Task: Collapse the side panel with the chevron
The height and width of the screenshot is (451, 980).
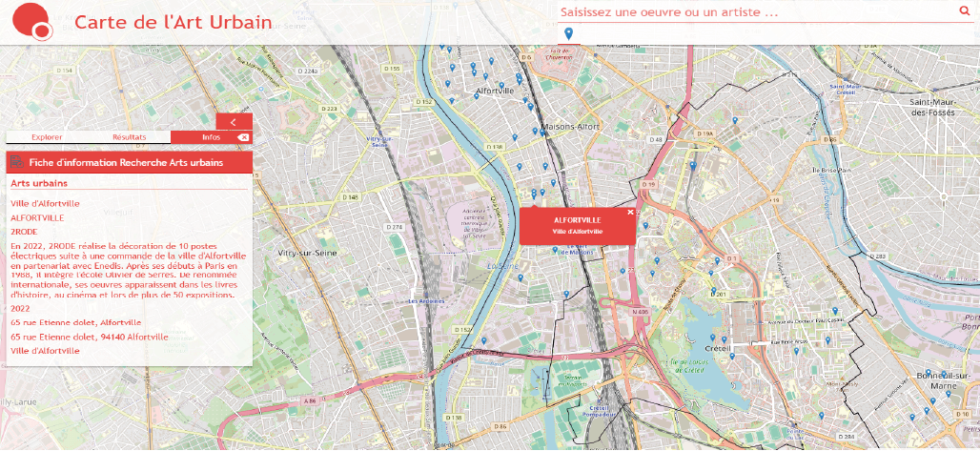Action: click(x=234, y=122)
